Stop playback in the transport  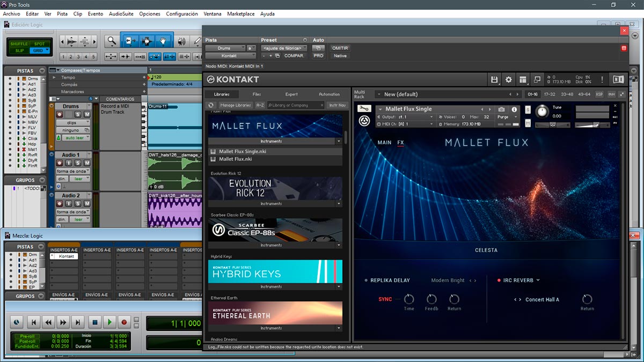click(x=94, y=322)
